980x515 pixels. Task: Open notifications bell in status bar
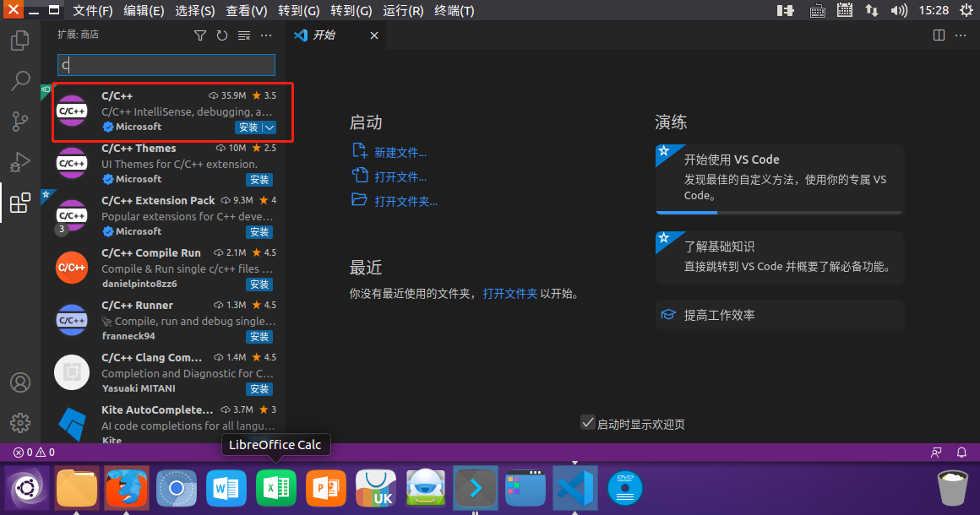pos(962,453)
